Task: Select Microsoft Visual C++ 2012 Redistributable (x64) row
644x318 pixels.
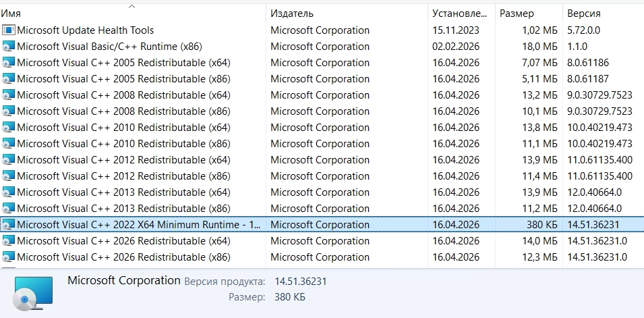Action: pos(123,160)
